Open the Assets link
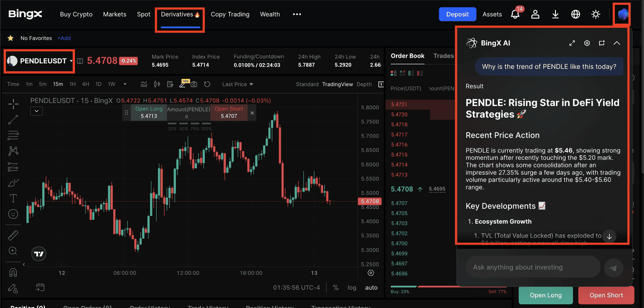644x308 pixels. (492, 14)
